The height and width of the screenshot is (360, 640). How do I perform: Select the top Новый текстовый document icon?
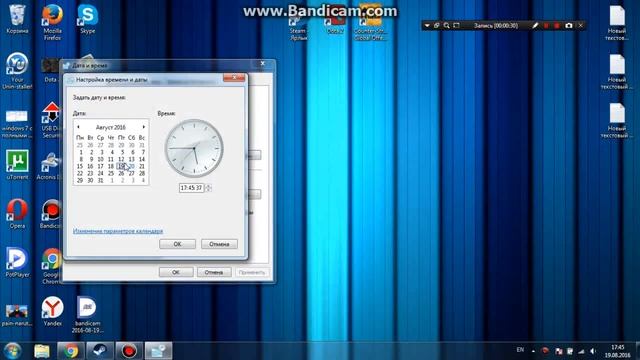coord(617,23)
